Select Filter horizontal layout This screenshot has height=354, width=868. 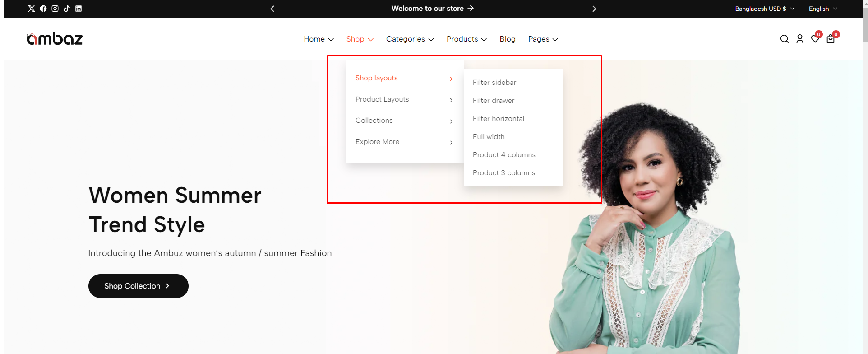coord(499,119)
